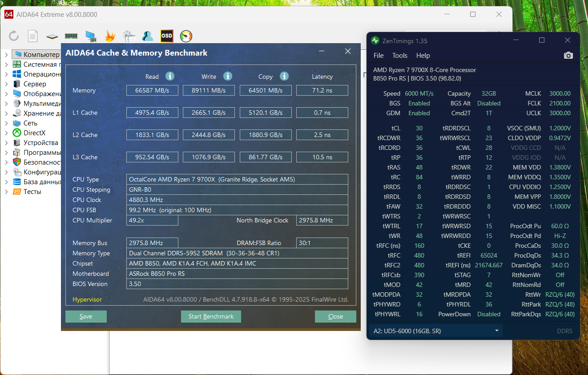Toggle the OSD panel icon
The image size is (588, 375).
167,36
